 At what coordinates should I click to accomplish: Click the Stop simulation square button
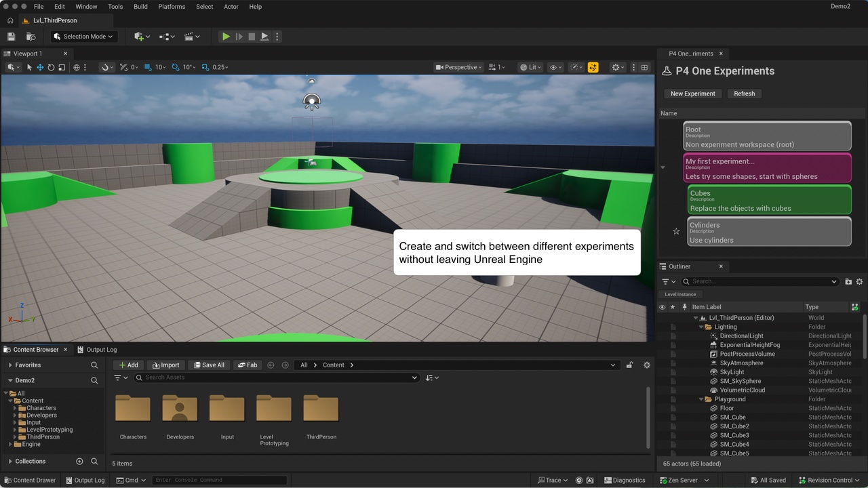click(252, 37)
